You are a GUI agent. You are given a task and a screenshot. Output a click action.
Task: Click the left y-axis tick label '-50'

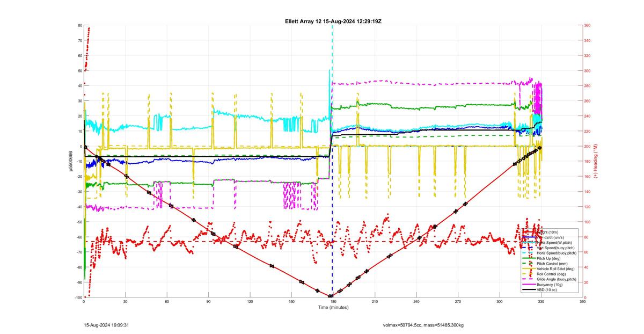pos(78,222)
